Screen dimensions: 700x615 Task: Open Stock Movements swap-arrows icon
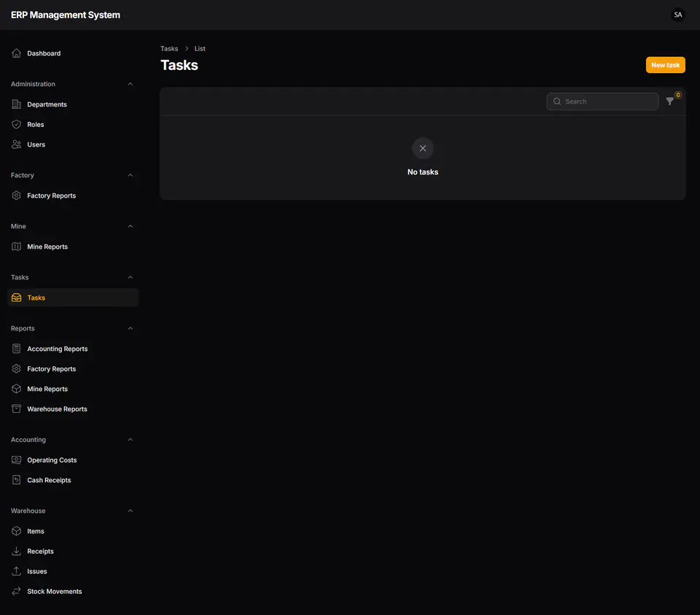[17, 591]
